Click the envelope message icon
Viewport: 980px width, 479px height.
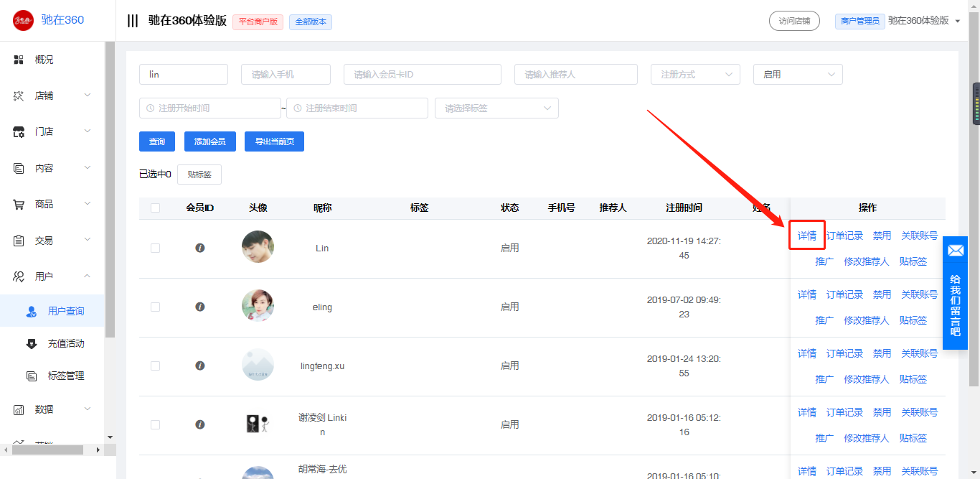pyautogui.click(x=956, y=251)
